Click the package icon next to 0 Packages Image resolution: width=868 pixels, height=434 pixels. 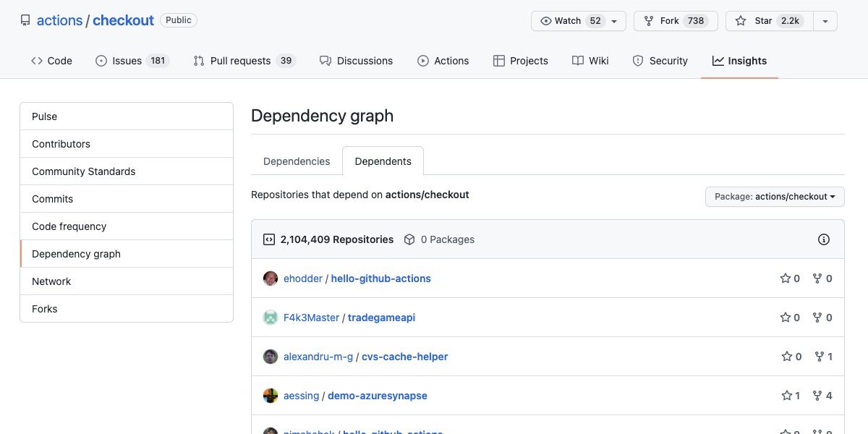[x=410, y=239]
